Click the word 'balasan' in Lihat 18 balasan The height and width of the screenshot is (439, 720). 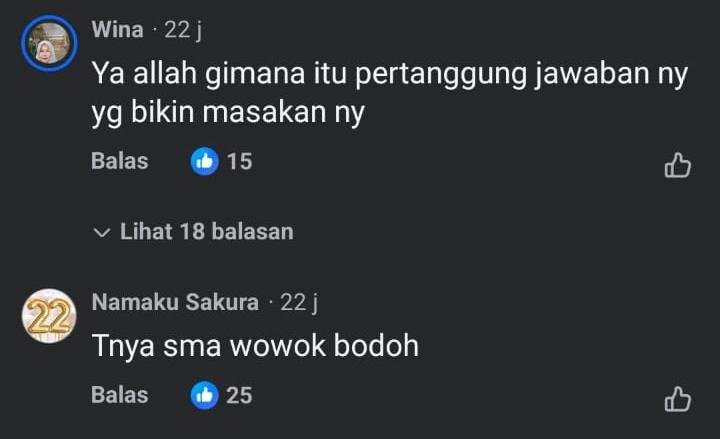coord(253,231)
